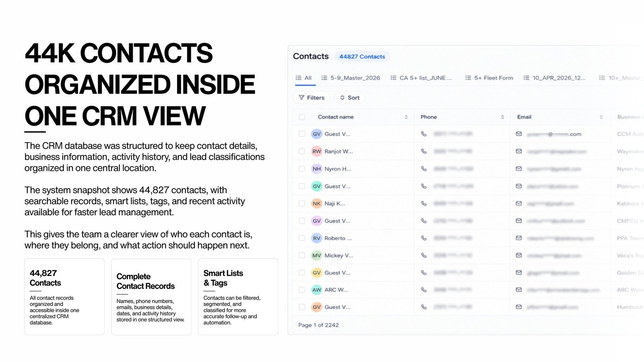Click the email envelope icon in the Ranjot W... row
Viewport: 644px width, 362px height.
pyautogui.click(x=519, y=151)
